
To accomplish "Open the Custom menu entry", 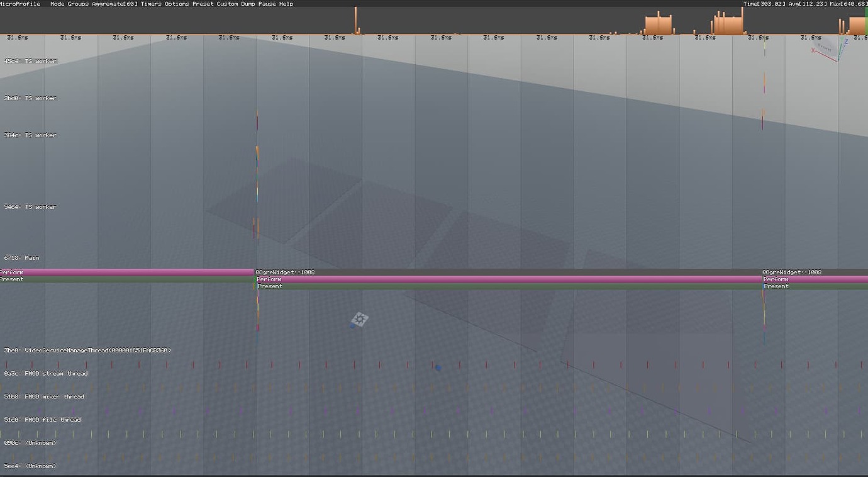I will click(x=226, y=3).
